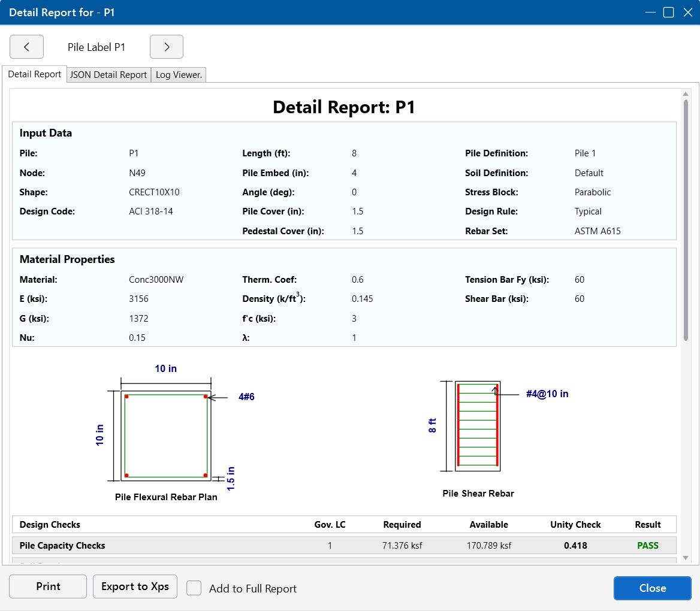Click the green PASS result
The height and width of the screenshot is (611, 700).
point(647,546)
